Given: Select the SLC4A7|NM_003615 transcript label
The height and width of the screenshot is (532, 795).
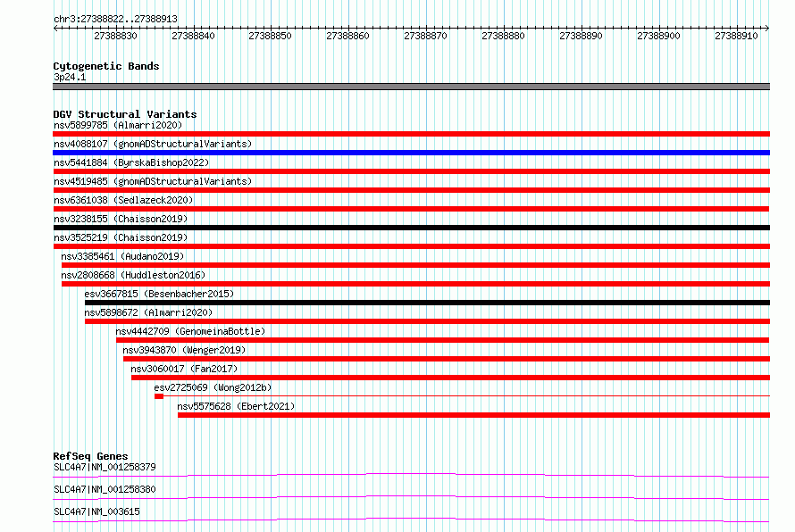Looking at the screenshot, I should click(96, 511).
